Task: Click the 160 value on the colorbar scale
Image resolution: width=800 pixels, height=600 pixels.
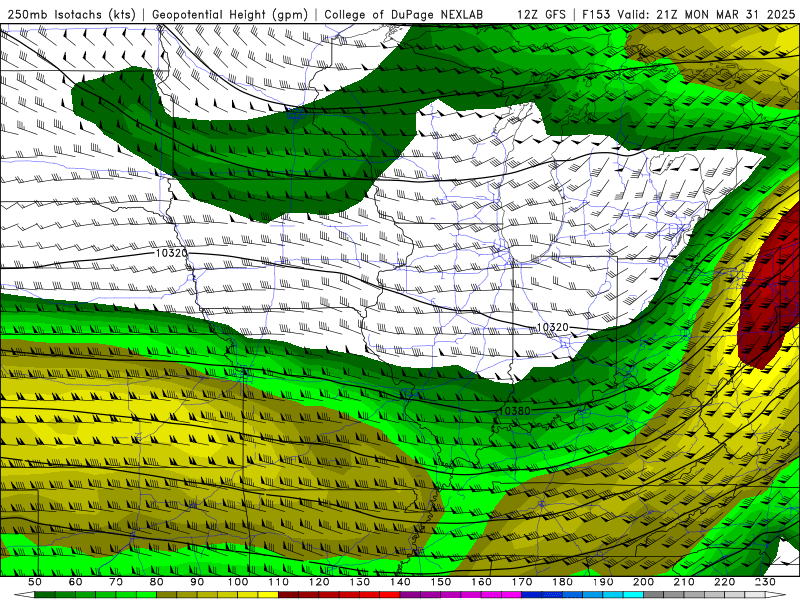Action: click(x=481, y=582)
